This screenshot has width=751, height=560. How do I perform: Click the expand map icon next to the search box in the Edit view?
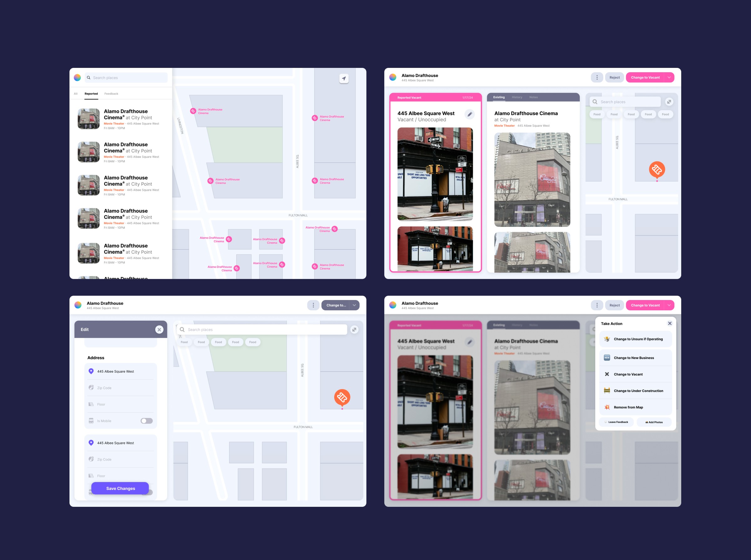pos(354,329)
